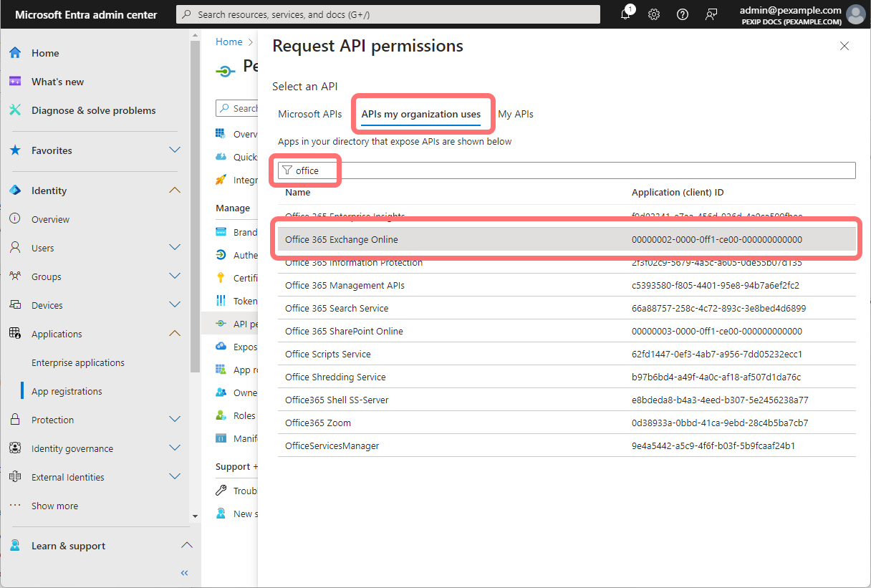Collapse the Identity section chevron
The width and height of the screenshot is (871, 588).
(174, 191)
